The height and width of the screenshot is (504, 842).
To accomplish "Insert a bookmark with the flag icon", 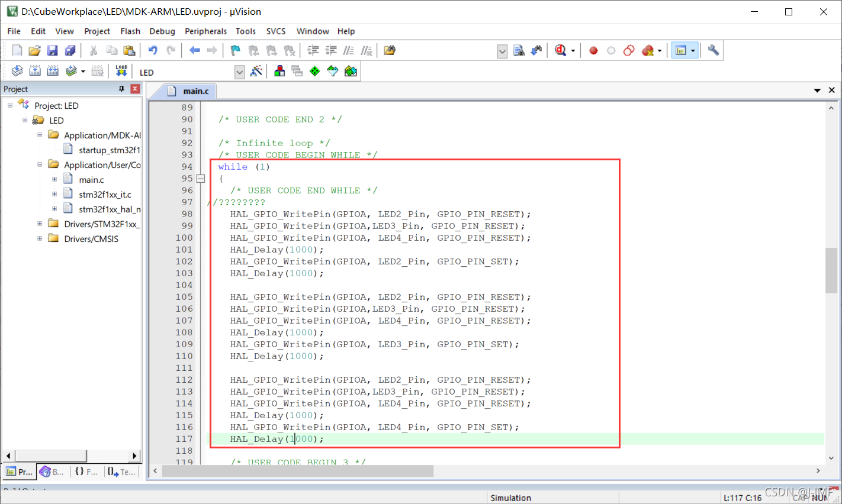I will pos(236,50).
